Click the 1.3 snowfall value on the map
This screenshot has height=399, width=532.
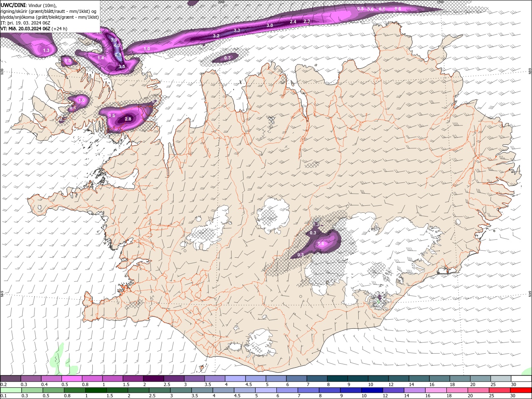pyautogui.click(x=46, y=50)
